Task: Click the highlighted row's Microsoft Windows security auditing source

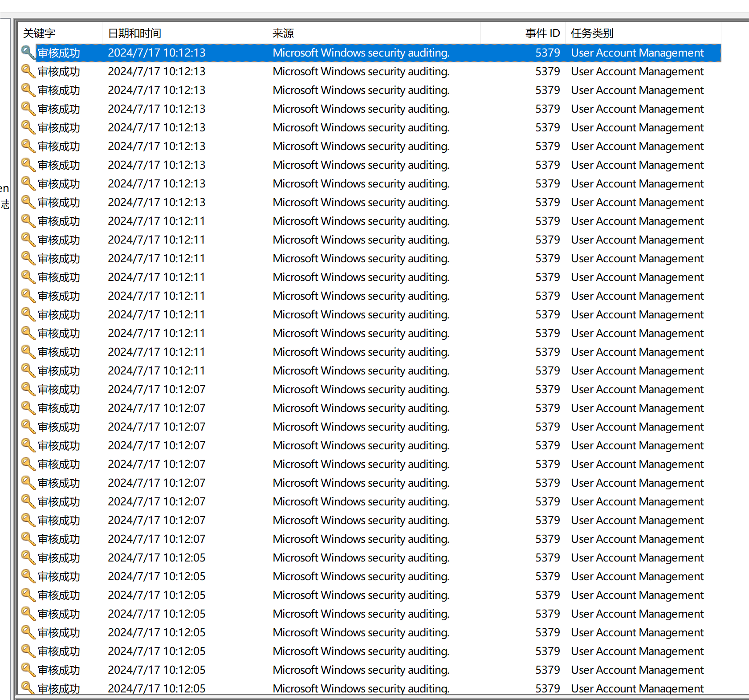Action: tap(361, 53)
